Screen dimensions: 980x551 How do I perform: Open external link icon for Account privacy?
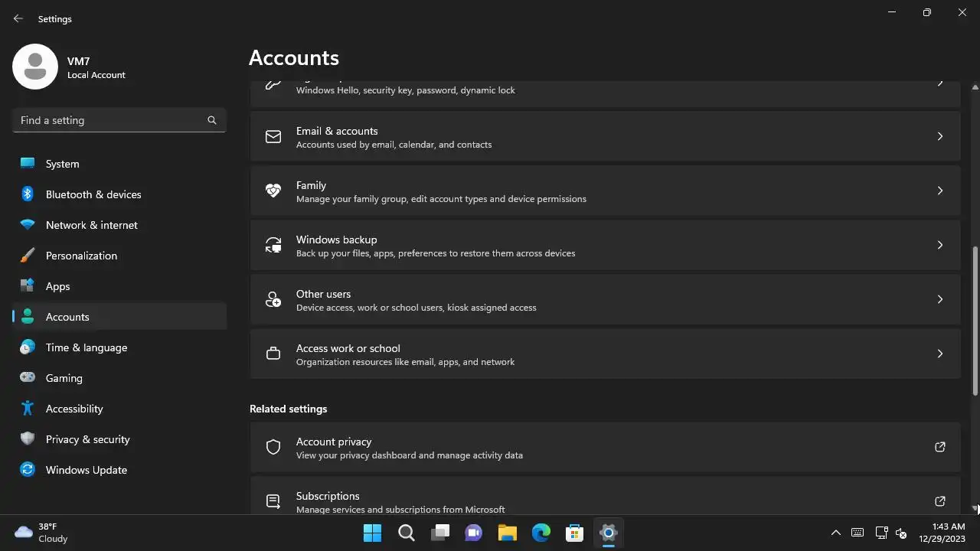pos(940,447)
